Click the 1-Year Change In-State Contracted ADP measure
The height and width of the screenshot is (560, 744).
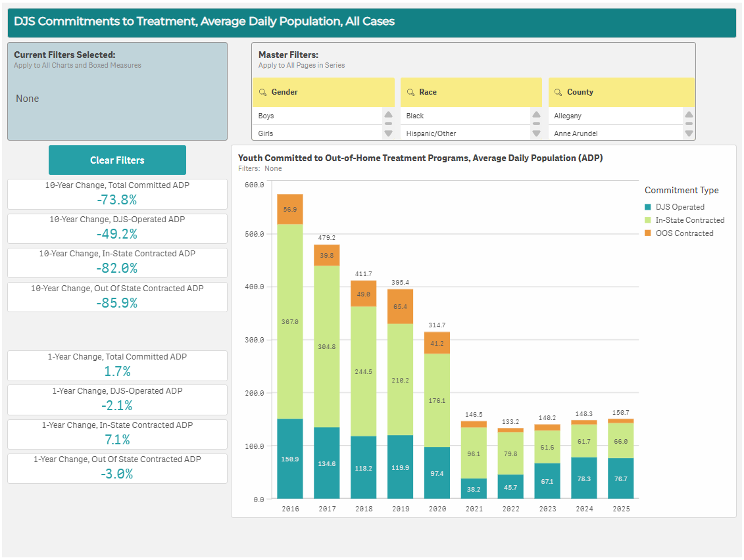tap(117, 434)
